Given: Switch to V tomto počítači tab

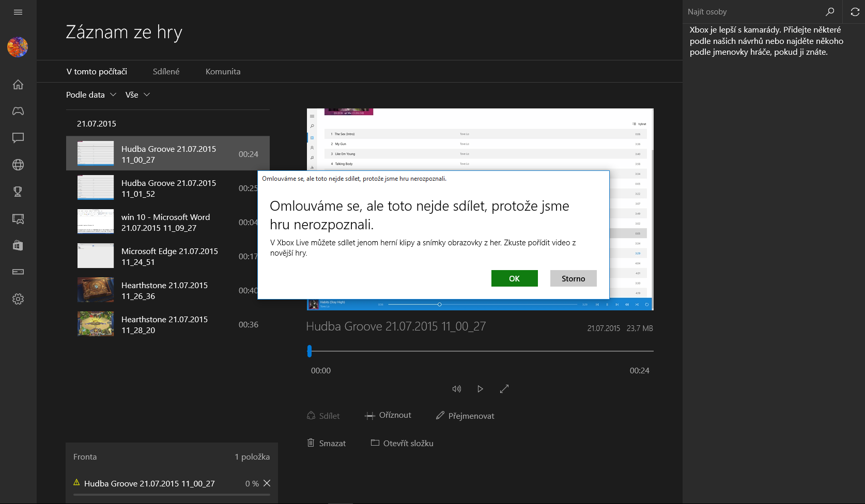Looking at the screenshot, I should tap(97, 71).
